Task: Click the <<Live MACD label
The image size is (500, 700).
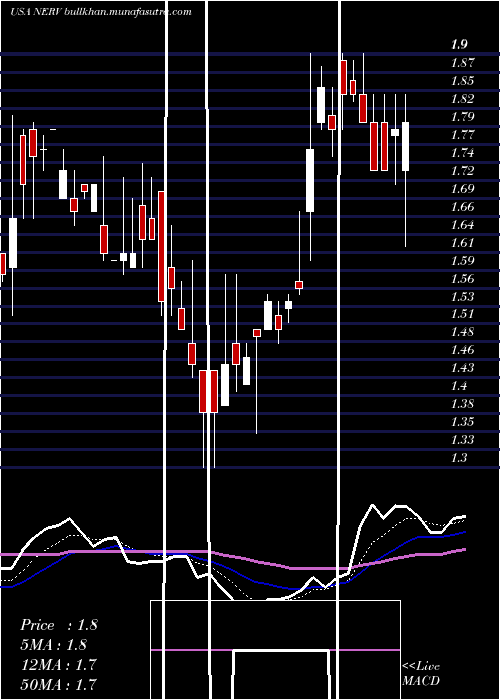Action: [x=421, y=674]
